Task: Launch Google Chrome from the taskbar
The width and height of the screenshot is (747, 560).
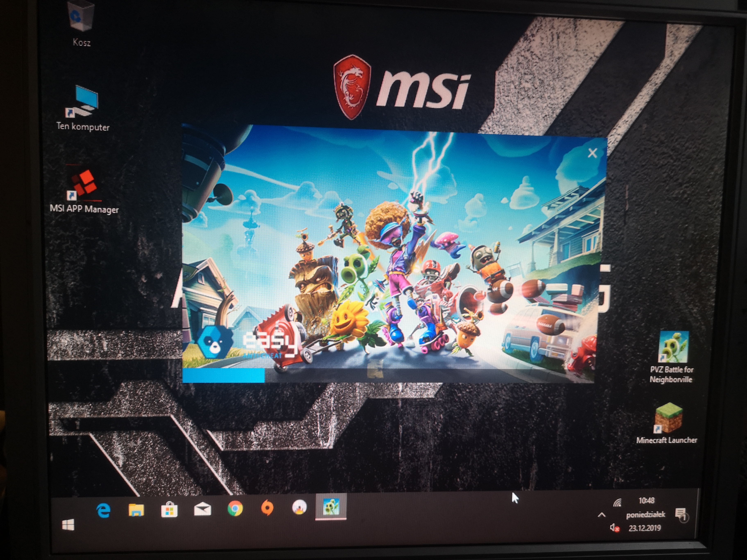Action: pyautogui.click(x=235, y=509)
